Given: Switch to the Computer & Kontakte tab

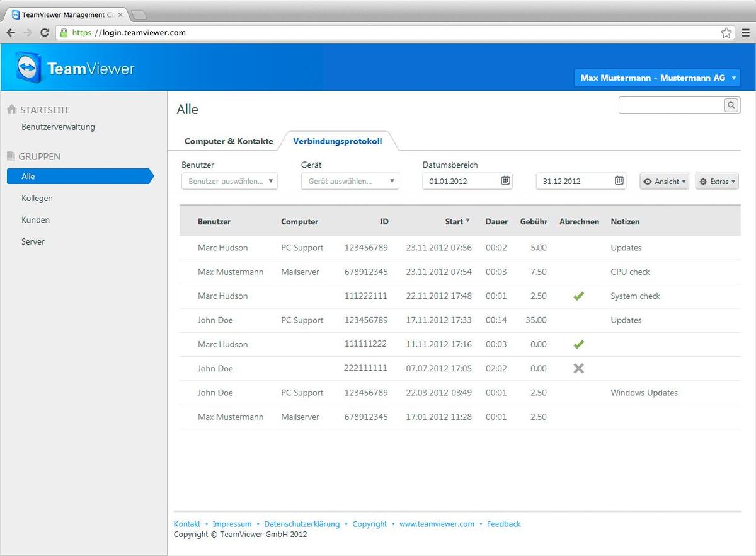Looking at the screenshot, I should coord(229,141).
